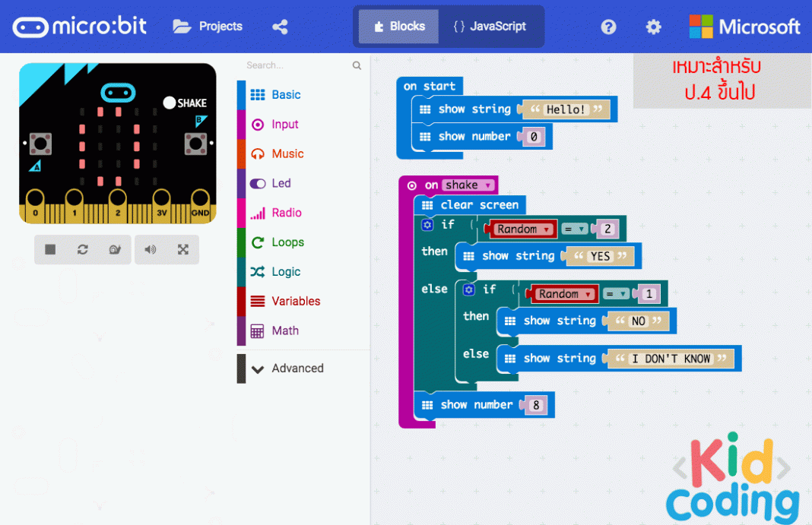Click the gear on the first if block
The height and width of the screenshot is (525, 812).
427,224
